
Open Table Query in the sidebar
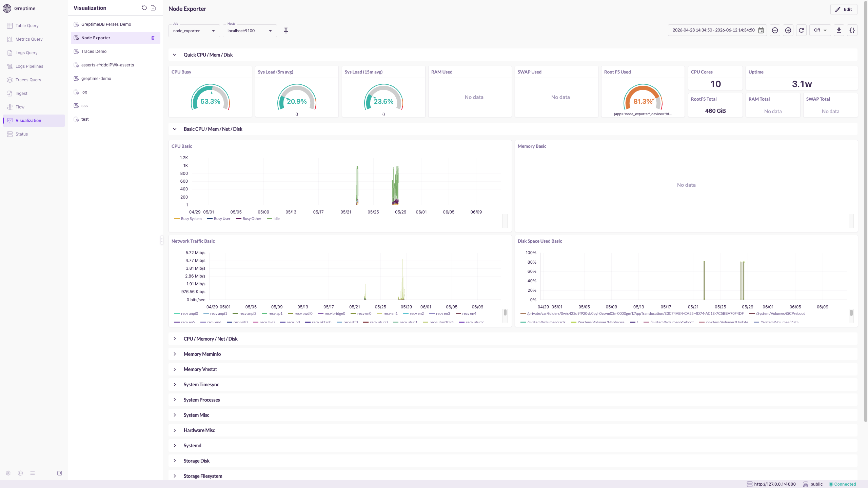click(x=34, y=26)
